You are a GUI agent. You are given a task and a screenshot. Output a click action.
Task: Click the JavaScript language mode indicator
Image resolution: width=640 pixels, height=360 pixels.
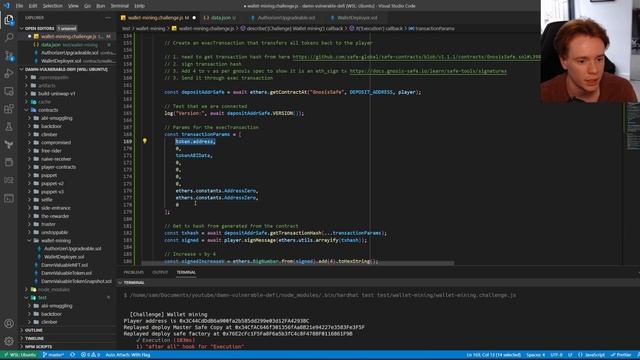click(591, 355)
